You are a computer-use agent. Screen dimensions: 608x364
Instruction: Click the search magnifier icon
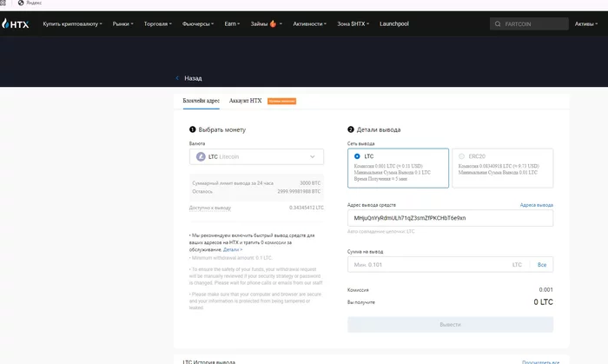(x=498, y=24)
